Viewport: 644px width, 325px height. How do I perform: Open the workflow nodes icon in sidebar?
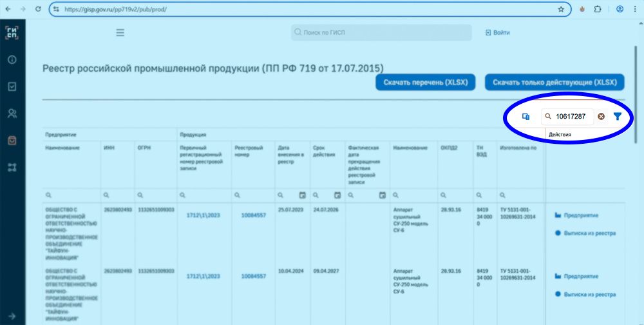[x=12, y=167]
